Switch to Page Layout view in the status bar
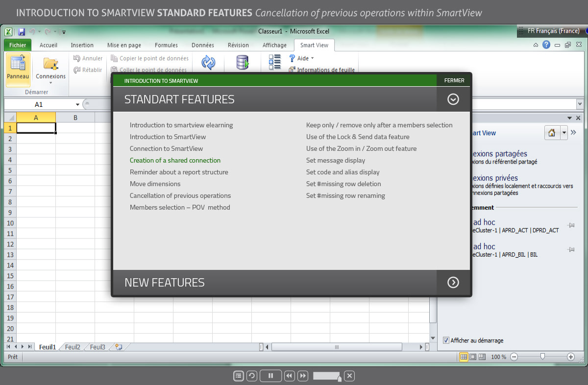Viewport: 588px width, 385px height. pos(473,357)
